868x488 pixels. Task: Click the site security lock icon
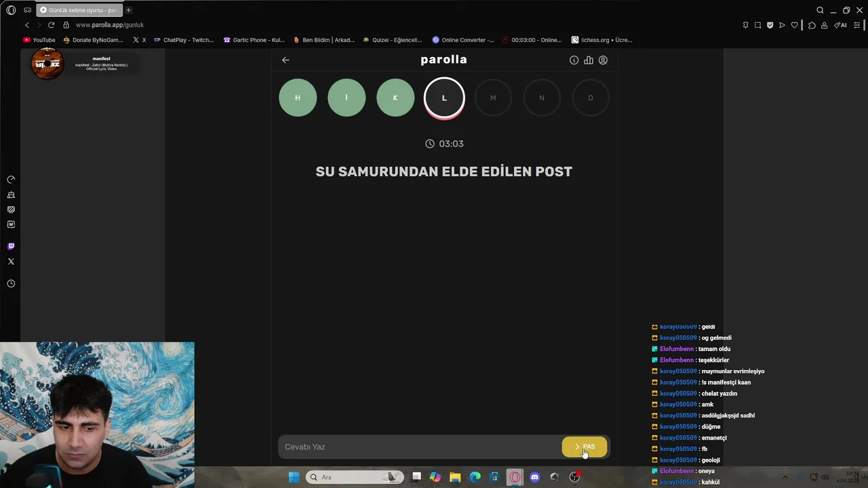pyautogui.click(x=66, y=25)
